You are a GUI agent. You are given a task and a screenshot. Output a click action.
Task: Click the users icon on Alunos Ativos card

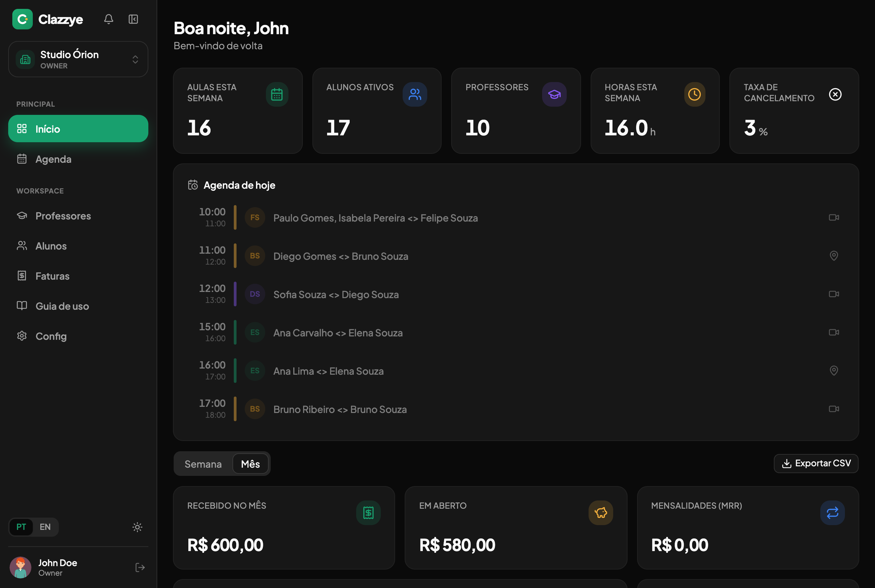click(415, 94)
